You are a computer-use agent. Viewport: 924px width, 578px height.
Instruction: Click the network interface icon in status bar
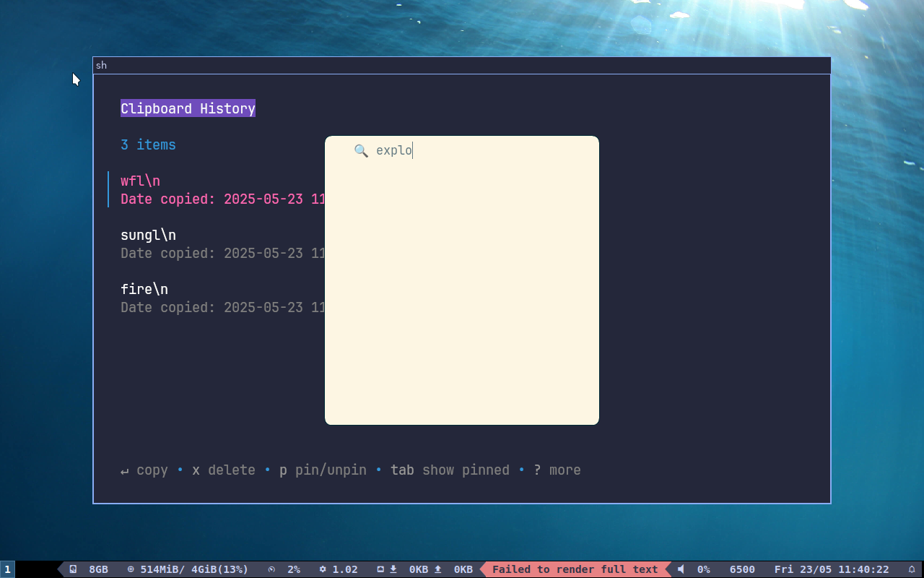tap(380, 569)
